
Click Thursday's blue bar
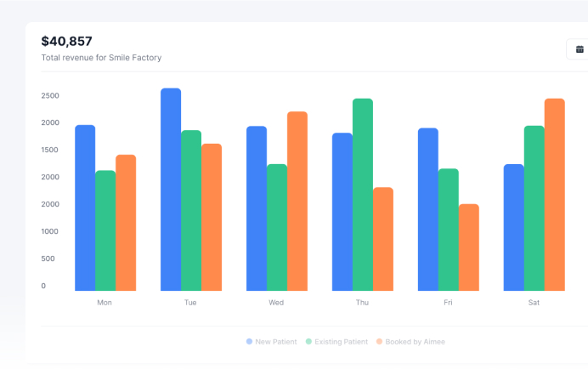click(x=342, y=212)
